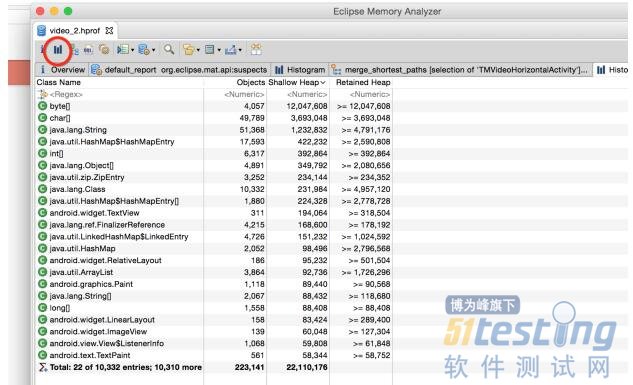This screenshot has width=633, height=385.
Task: Select the java.lang.ref.FinalizerReference class name
Action: 107,225
